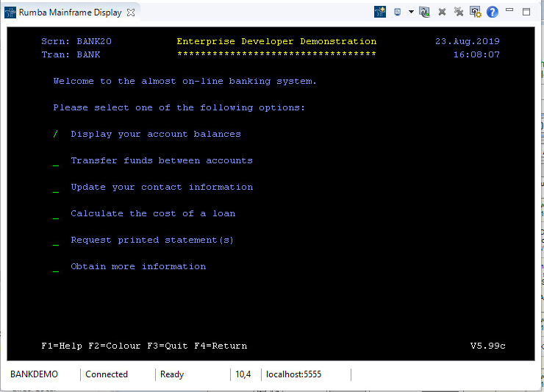
Task: Click the display session monitor icon
Action: [x=398, y=13]
